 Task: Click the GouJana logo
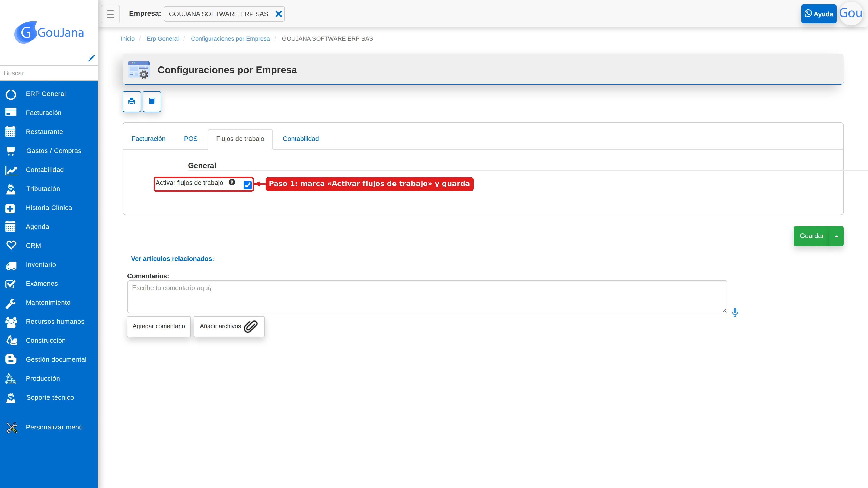(49, 32)
